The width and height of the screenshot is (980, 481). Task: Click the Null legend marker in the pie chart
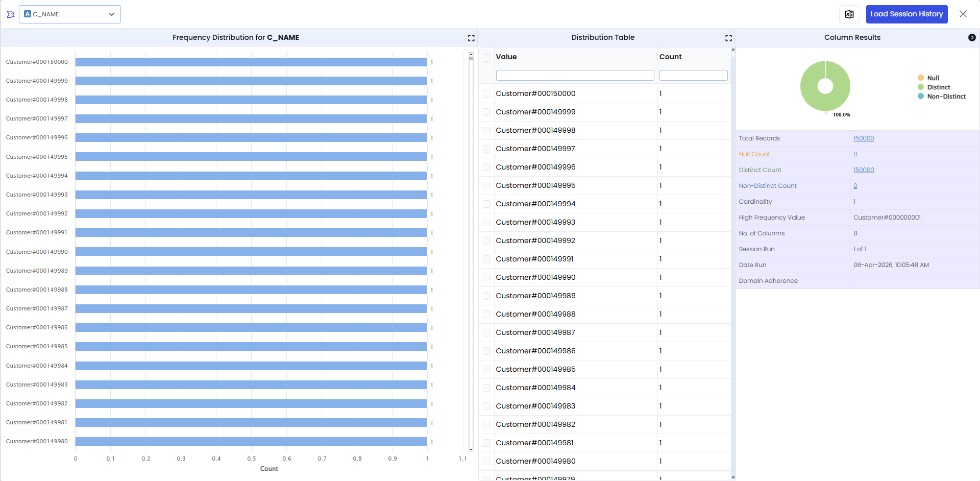pos(921,78)
